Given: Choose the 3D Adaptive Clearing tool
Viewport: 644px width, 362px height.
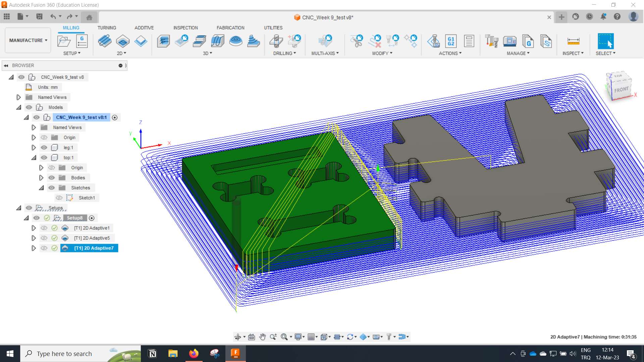Looking at the screenshot, I should pyautogui.click(x=164, y=41).
